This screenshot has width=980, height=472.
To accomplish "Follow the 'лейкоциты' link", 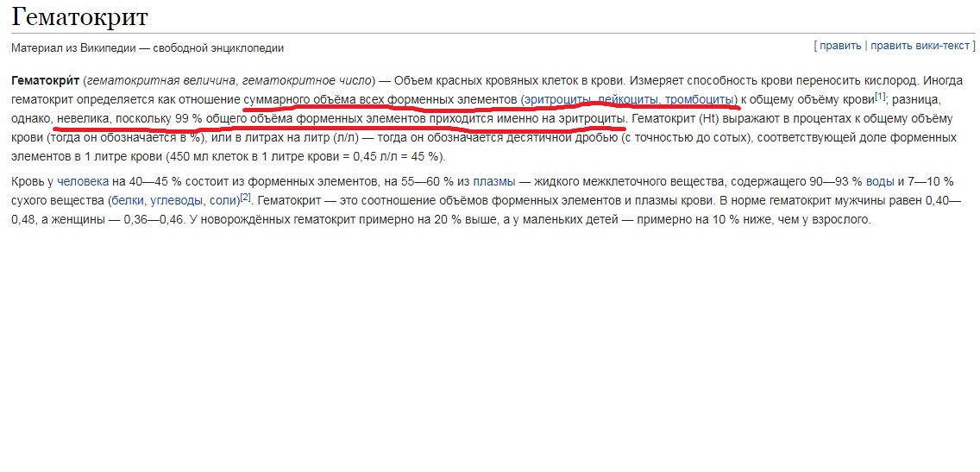I will coord(627,99).
